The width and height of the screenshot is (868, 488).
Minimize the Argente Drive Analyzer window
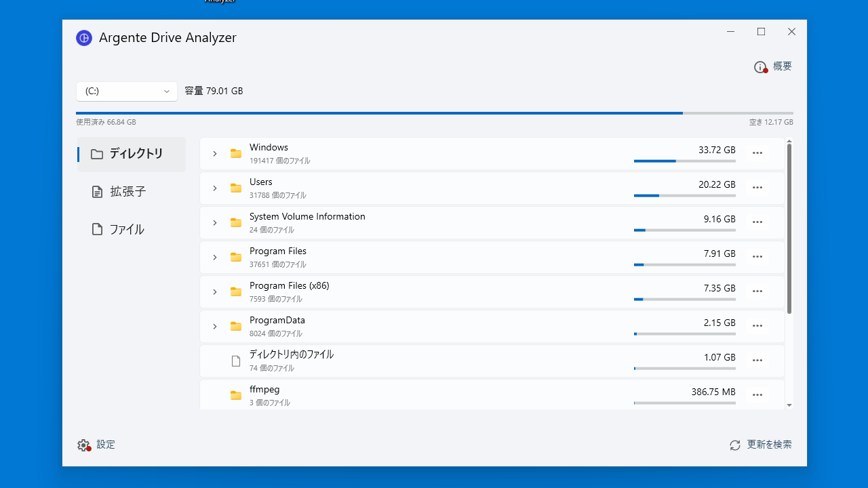tap(730, 32)
